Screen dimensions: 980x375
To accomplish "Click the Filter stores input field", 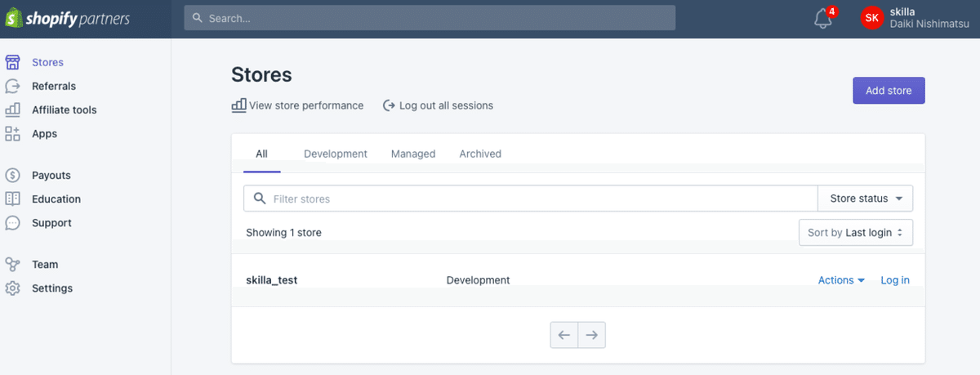I will (539, 199).
